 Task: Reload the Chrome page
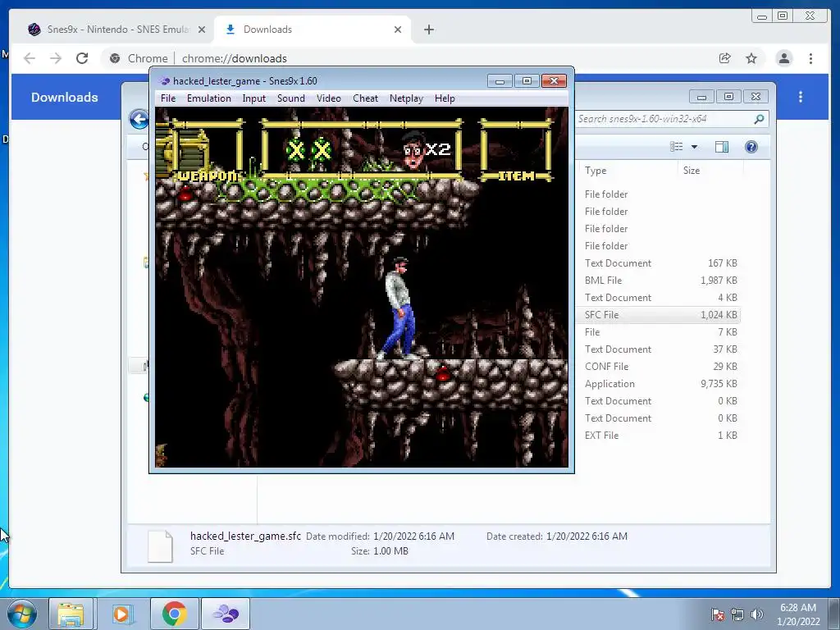82,58
